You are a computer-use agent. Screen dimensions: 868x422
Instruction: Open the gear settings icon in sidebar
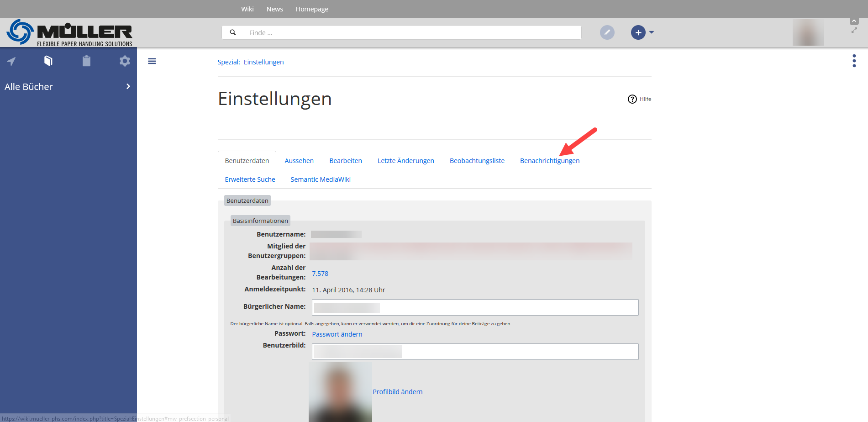coord(125,61)
